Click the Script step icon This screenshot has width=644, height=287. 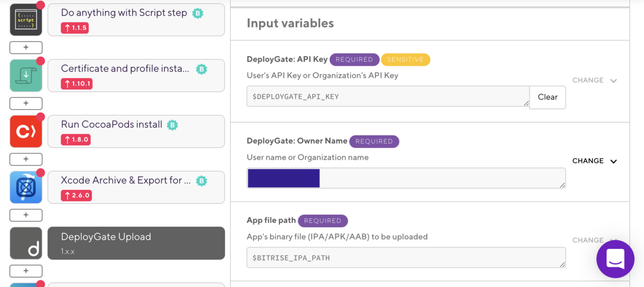coord(26,20)
